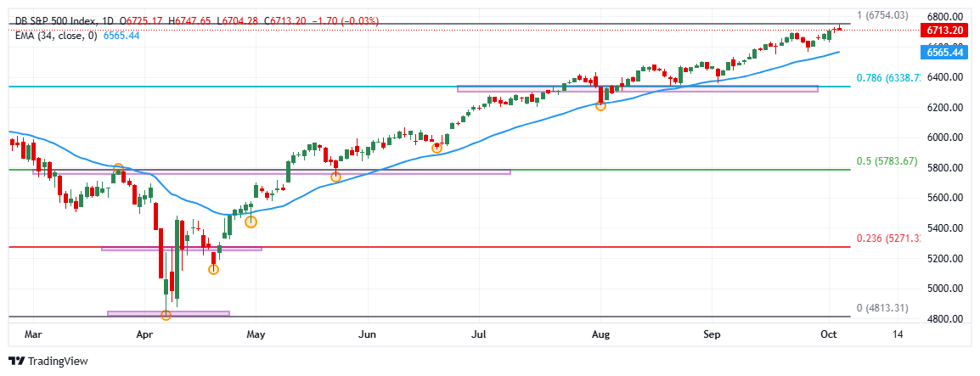Click the orange circle marker in late May

(336, 177)
